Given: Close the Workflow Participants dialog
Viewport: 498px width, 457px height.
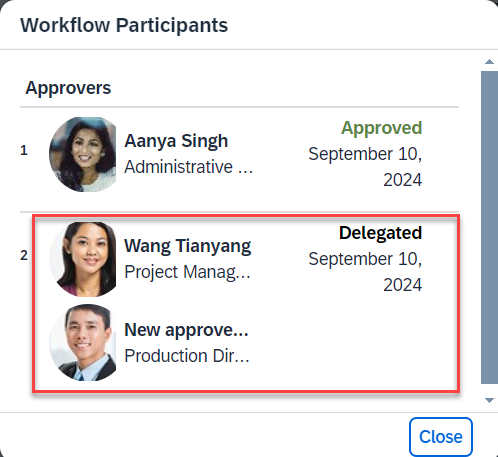Looking at the screenshot, I should (x=441, y=437).
